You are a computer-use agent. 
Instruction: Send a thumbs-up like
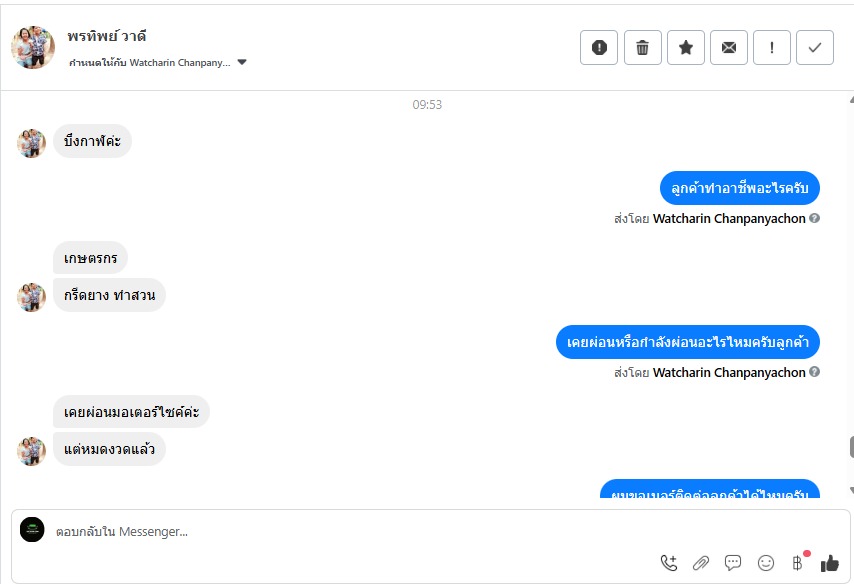(x=829, y=563)
